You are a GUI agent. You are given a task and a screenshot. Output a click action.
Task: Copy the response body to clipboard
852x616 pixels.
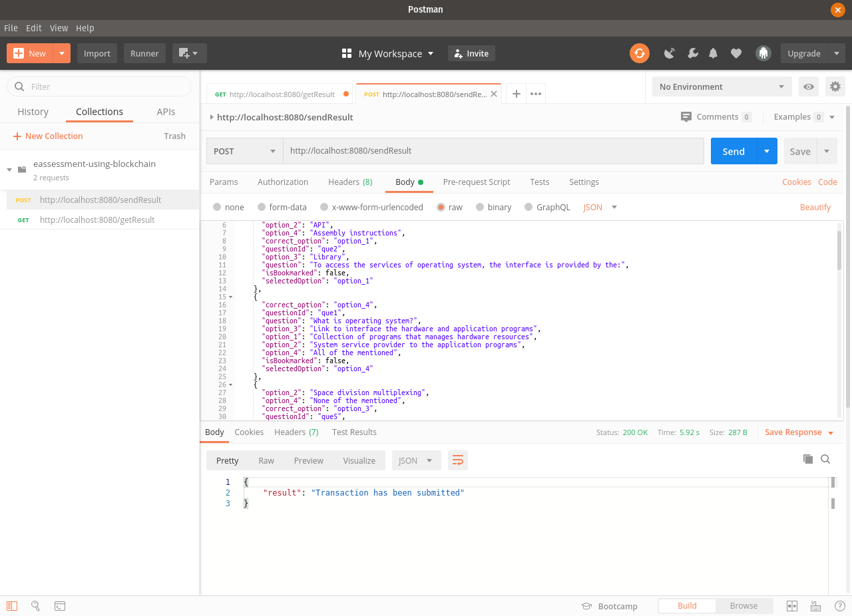(808, 459)
